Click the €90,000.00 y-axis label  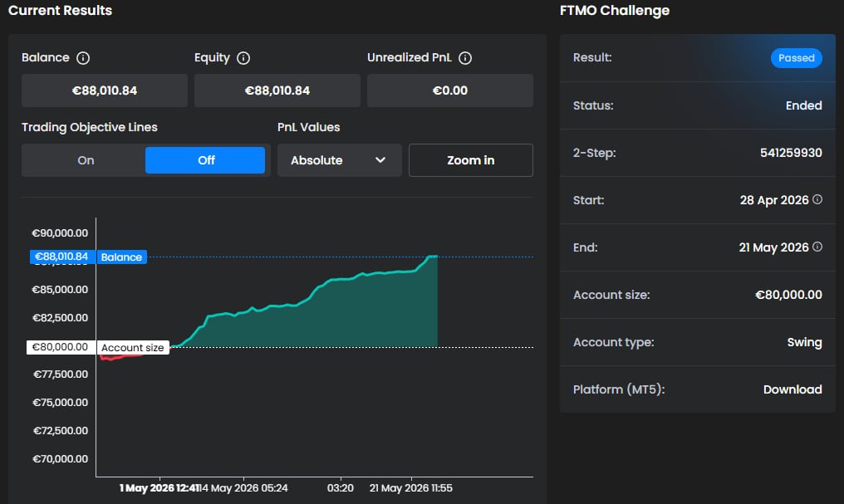[61, 233]
